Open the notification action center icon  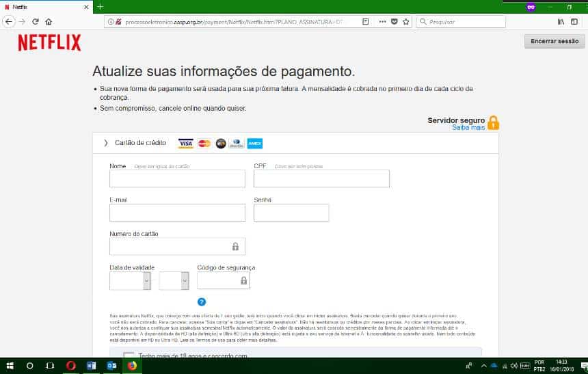point(583,366)
